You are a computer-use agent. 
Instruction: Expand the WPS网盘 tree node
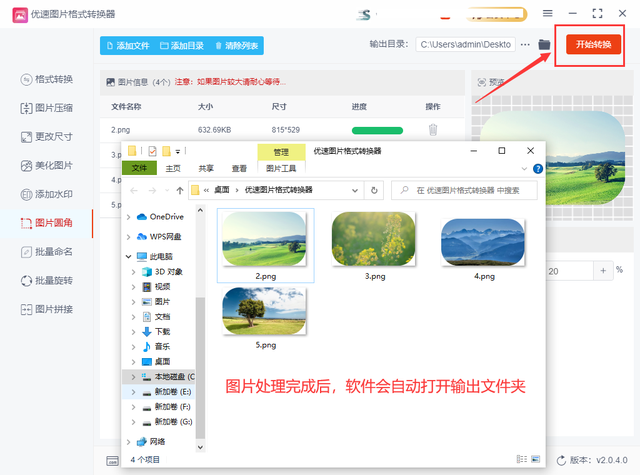click(x=129, y=237)
